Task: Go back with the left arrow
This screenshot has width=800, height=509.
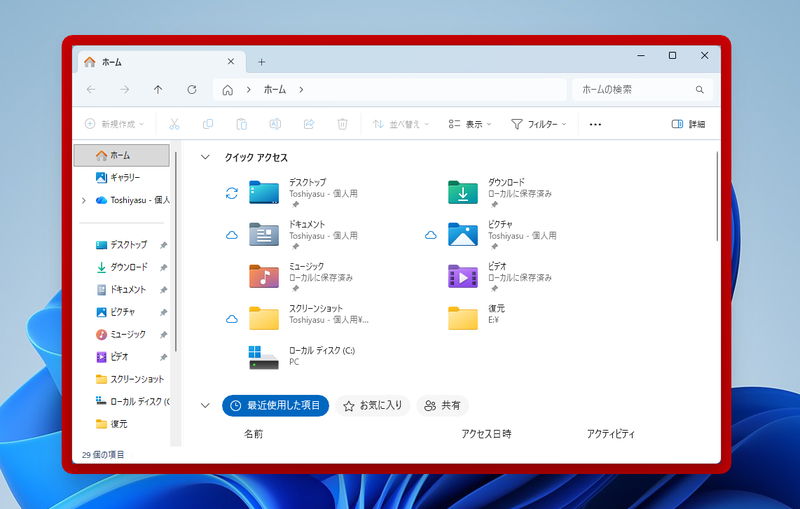Action: click(91, 90)
